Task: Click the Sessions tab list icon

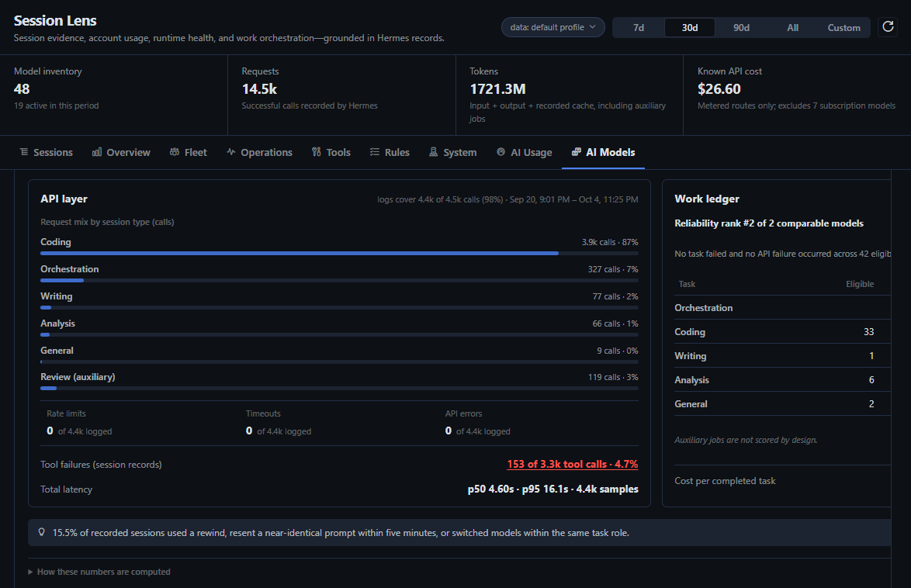Action: pos(24,152)
